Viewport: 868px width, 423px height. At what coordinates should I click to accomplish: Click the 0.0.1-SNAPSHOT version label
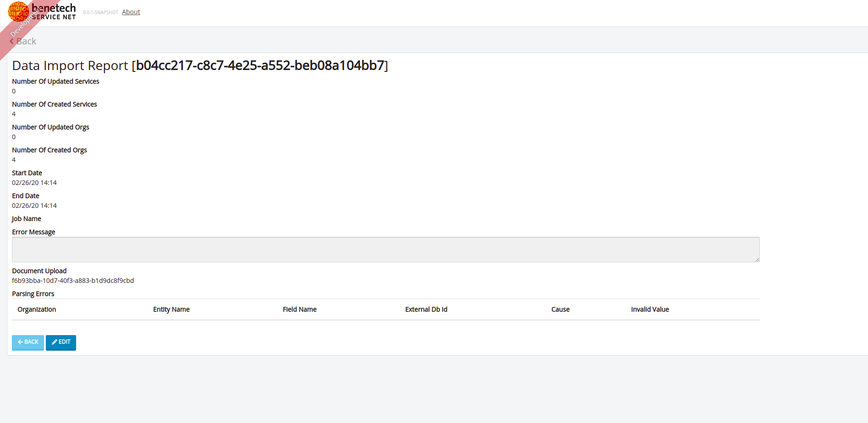click(100, 12)
